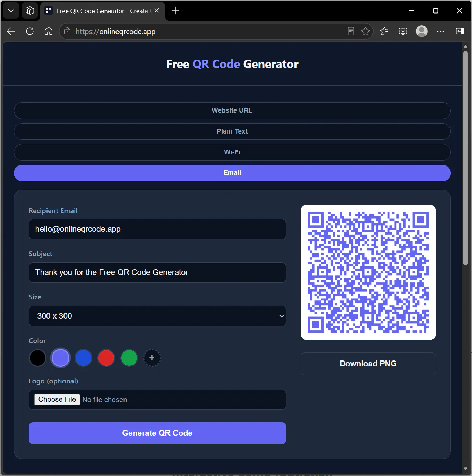Click the 'Logo (optional)' label
This screenshot has height=476, width=472.
53,381
